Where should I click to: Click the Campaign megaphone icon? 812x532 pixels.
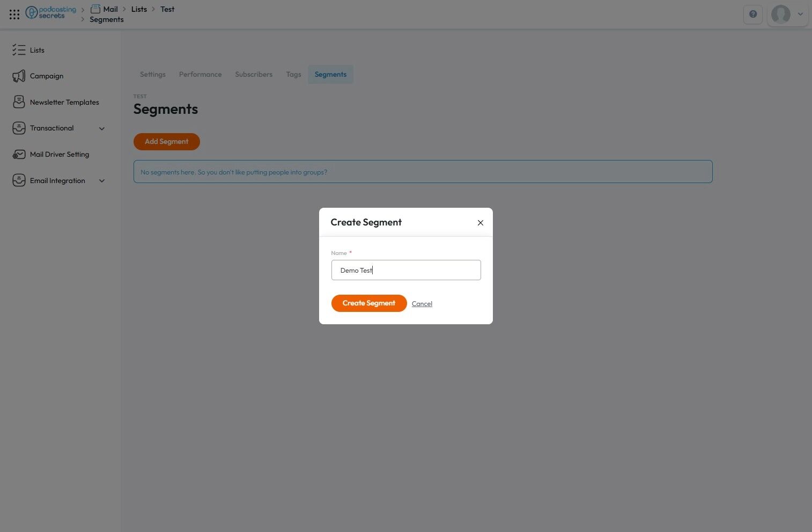pyautogui.click(x=19, y=76)
